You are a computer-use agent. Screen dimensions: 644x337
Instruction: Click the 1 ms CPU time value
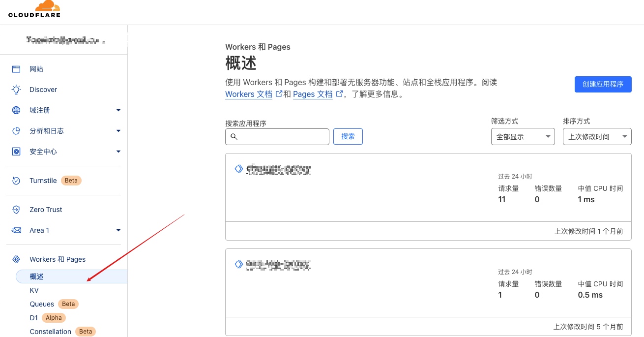pyautogui.click(x=586, y=199)
